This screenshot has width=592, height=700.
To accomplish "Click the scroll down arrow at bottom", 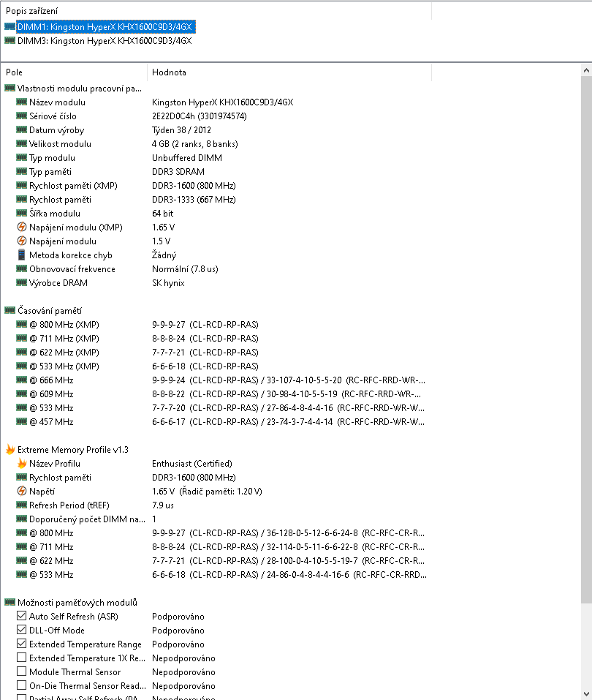I will [586, 693].
